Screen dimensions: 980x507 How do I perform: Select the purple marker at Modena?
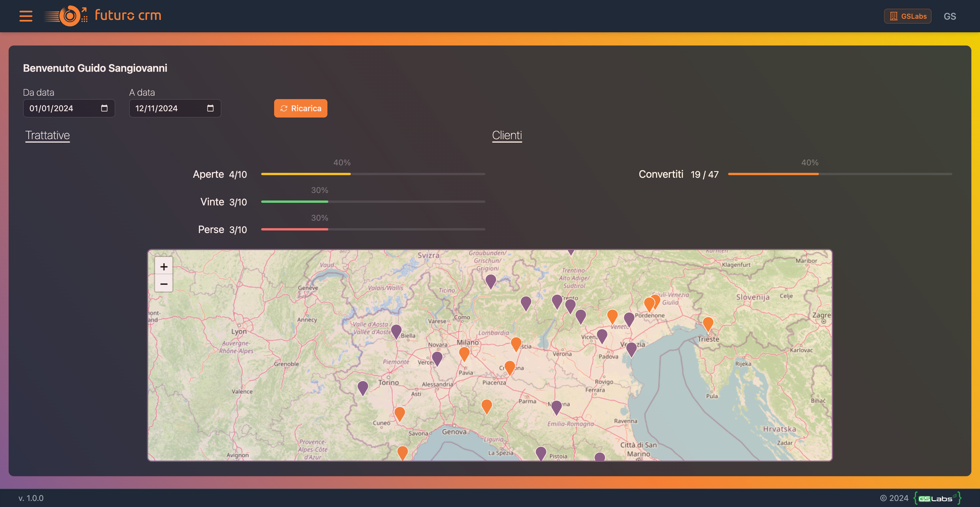click(x=557, y=407)
